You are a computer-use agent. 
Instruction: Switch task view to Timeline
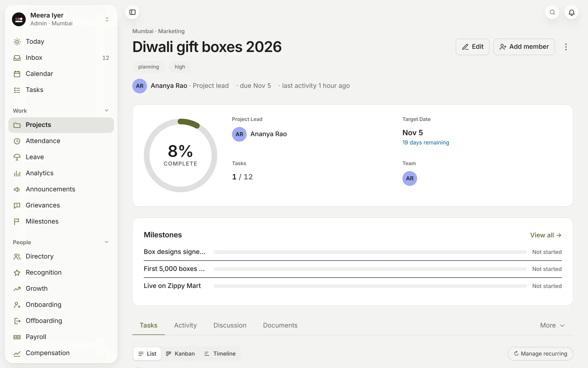pos(220,354)
